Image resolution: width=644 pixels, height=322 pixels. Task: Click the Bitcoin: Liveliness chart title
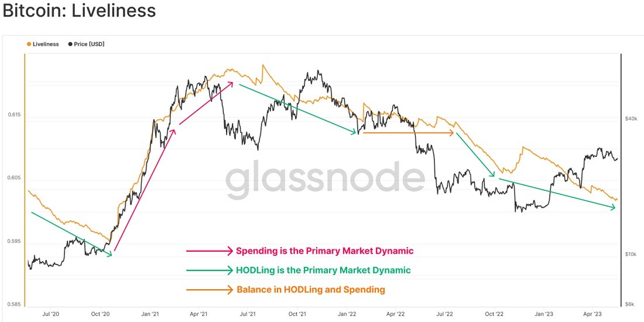pyautogui.click(x=79, y=11)
